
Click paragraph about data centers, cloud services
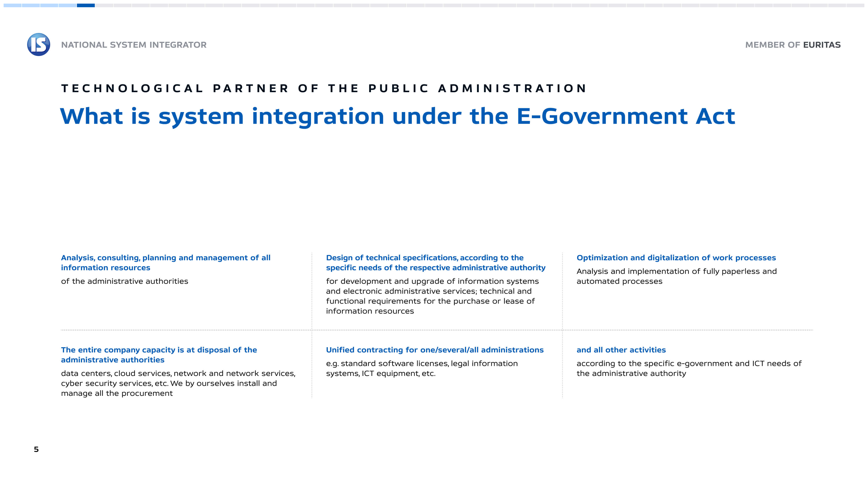click(178, 383)
